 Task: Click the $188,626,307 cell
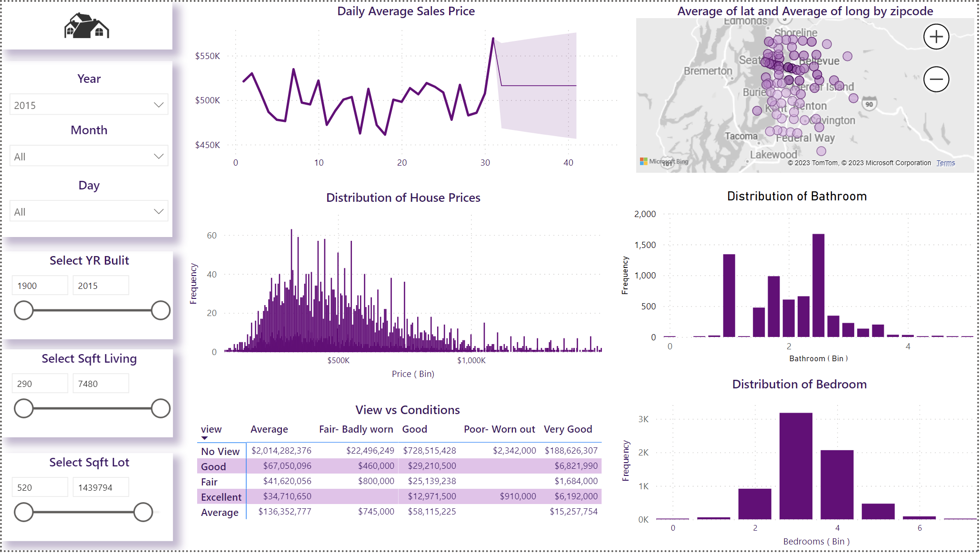pos(571,451)
